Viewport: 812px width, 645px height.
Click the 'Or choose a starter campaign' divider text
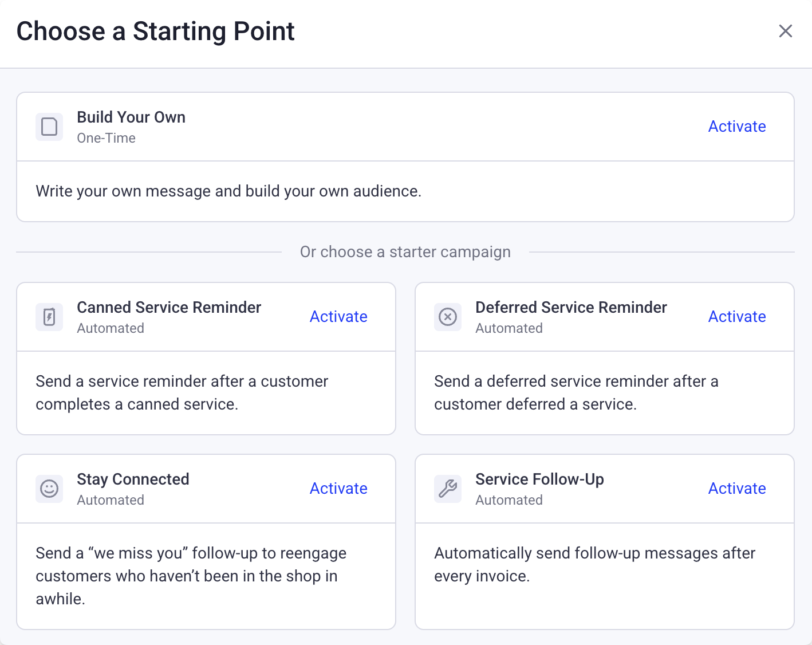point(405,252)
